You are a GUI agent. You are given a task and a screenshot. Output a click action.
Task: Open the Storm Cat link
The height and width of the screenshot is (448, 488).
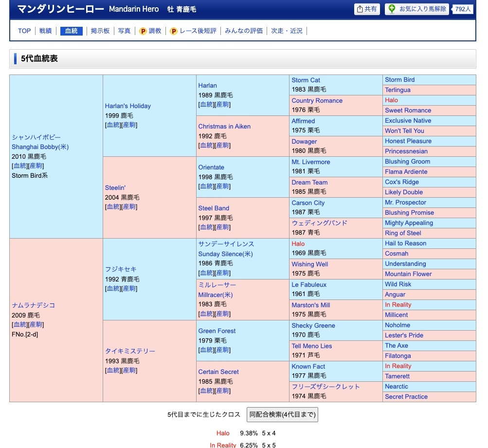click(306, 80)
